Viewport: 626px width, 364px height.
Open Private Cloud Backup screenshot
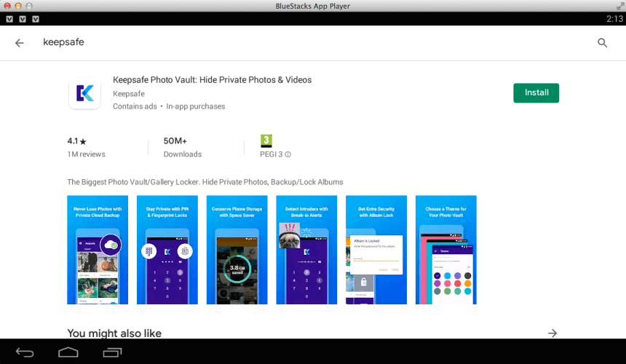(98, 250)
